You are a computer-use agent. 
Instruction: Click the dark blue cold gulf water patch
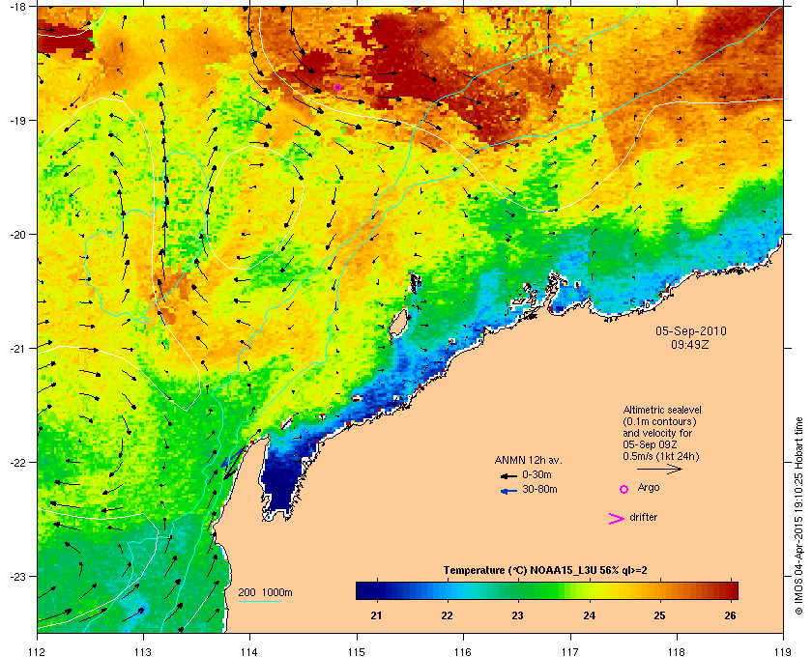click(x=280, y=479)
